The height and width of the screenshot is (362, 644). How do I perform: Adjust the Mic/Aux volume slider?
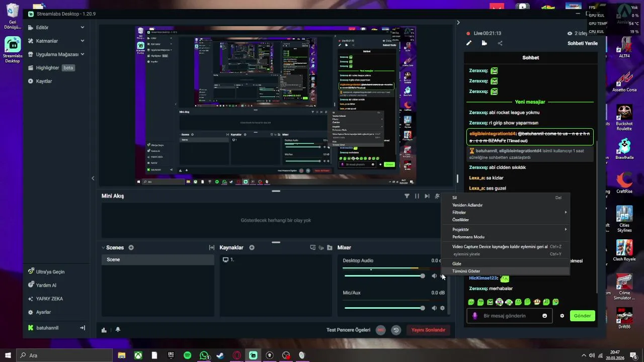click(x=385, y=308)
